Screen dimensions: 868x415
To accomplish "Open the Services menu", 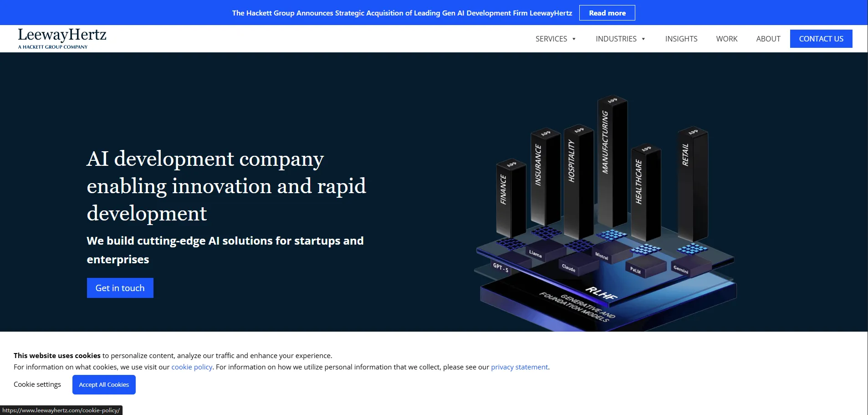I will point(551,39).
